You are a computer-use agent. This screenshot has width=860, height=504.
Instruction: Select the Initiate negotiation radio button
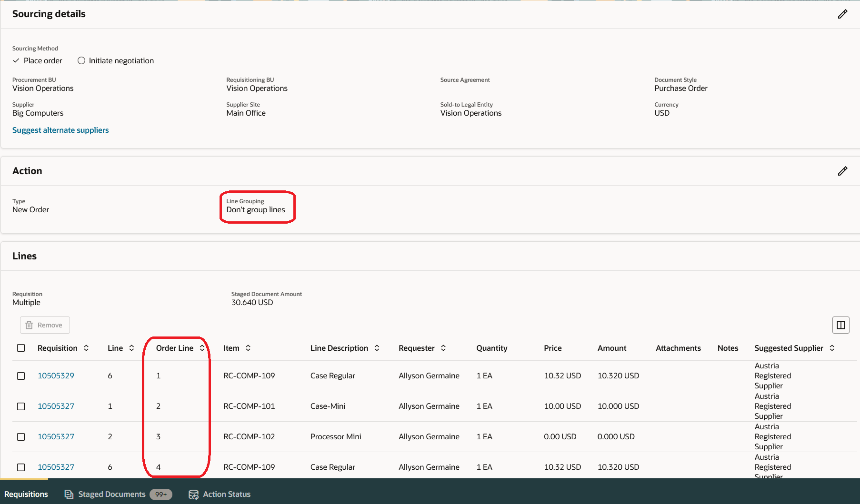tap(81, 60)
